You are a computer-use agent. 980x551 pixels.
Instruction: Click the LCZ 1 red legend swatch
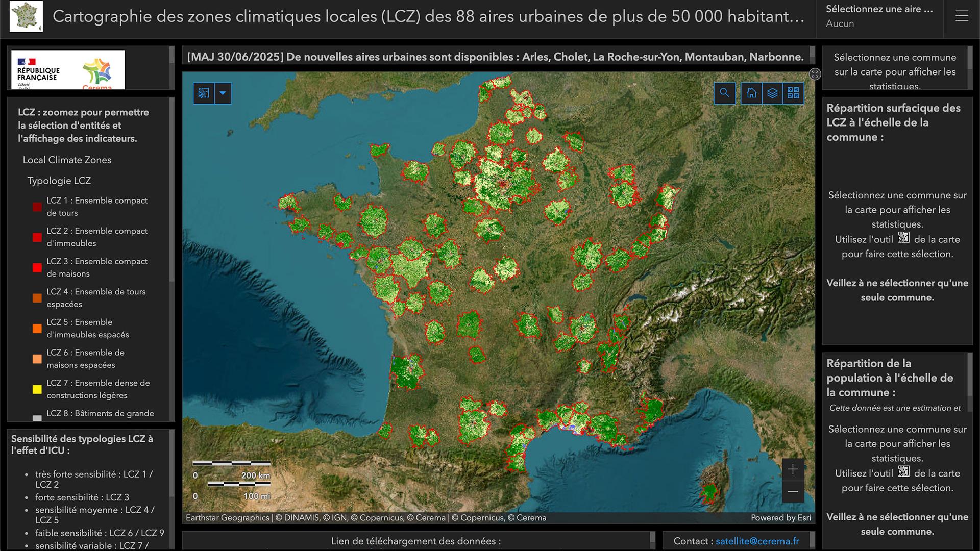coord(37,207)
